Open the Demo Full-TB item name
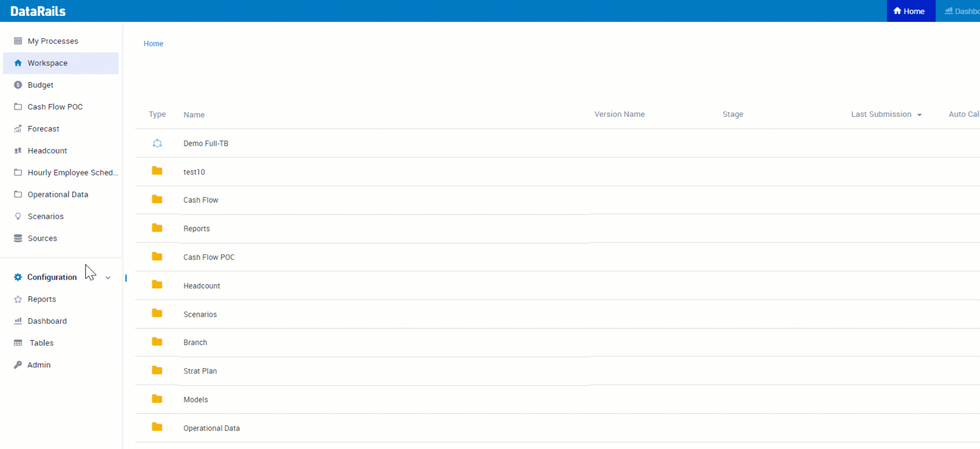The image size is (980, 449). pos(206,143)
